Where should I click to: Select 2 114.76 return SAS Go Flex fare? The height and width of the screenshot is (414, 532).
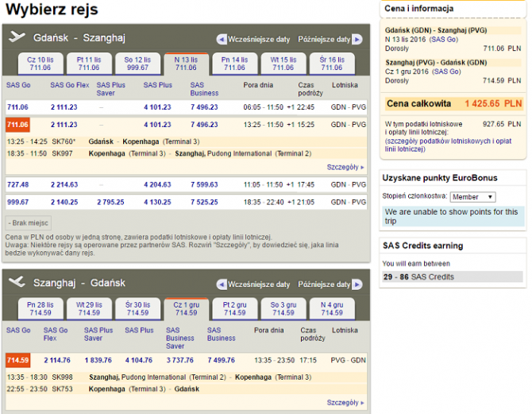click(x=57, y=360)
